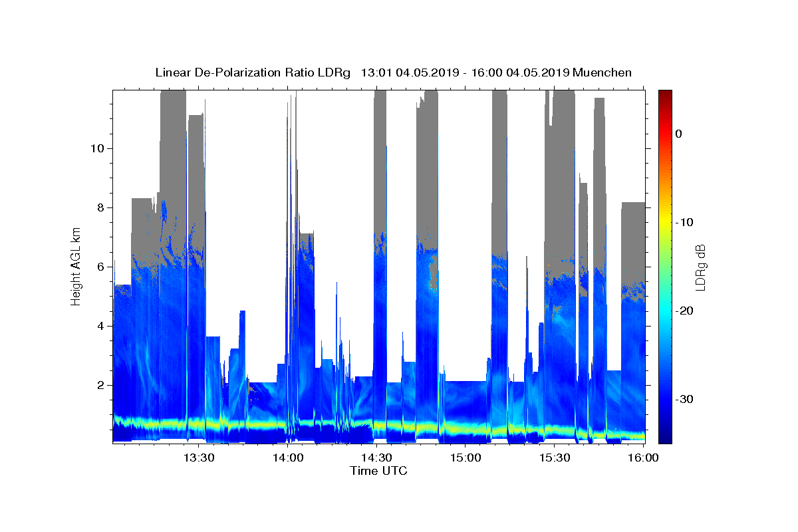Viewport: 798px width, 532px height.
Task: Click the 'Time UTC' x-axis label
Action: point(378,471)
